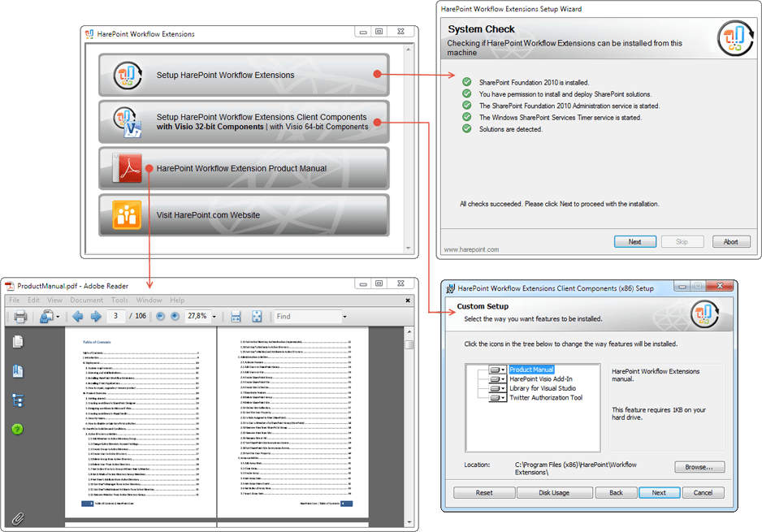The height and width of the screenshot is (532, 762).
Task: Go to previous page with left arrow
Action: [77, 316]
